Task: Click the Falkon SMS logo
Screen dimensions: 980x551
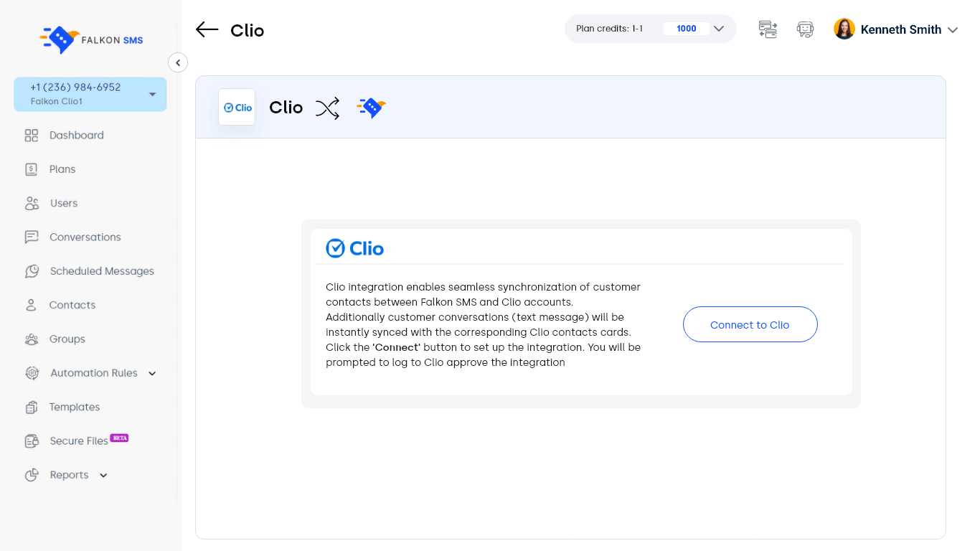Action: 91,39
